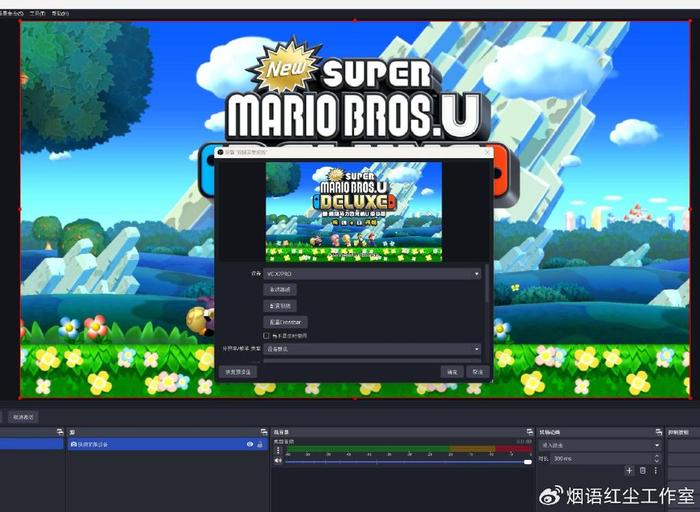Click the properties dialog vertical scrollbar
The image size is (700, 512).
click(x=487, y=284)
